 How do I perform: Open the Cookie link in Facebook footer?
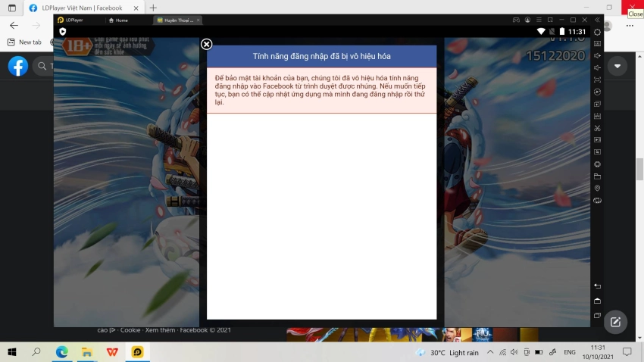130,330
